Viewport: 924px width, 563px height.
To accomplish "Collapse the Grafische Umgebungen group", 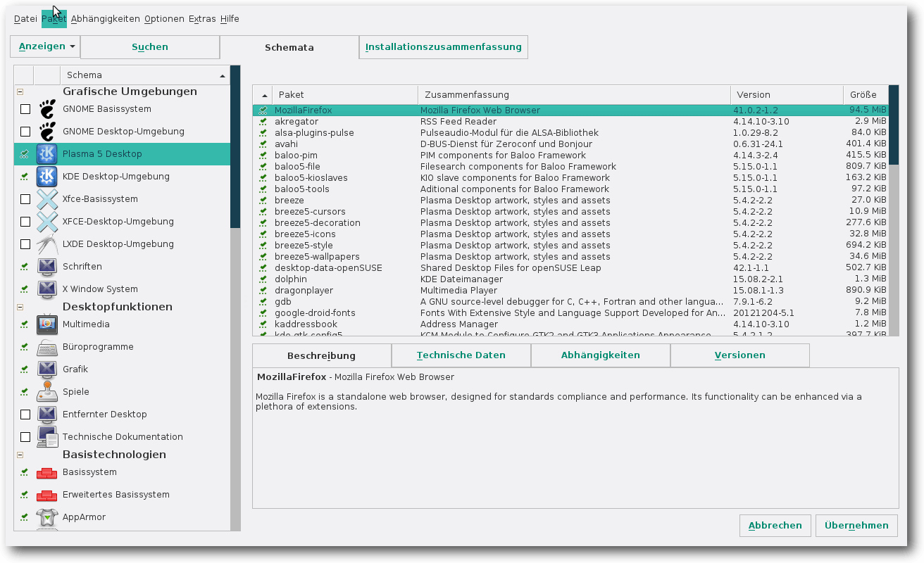I will pos(20,91).
